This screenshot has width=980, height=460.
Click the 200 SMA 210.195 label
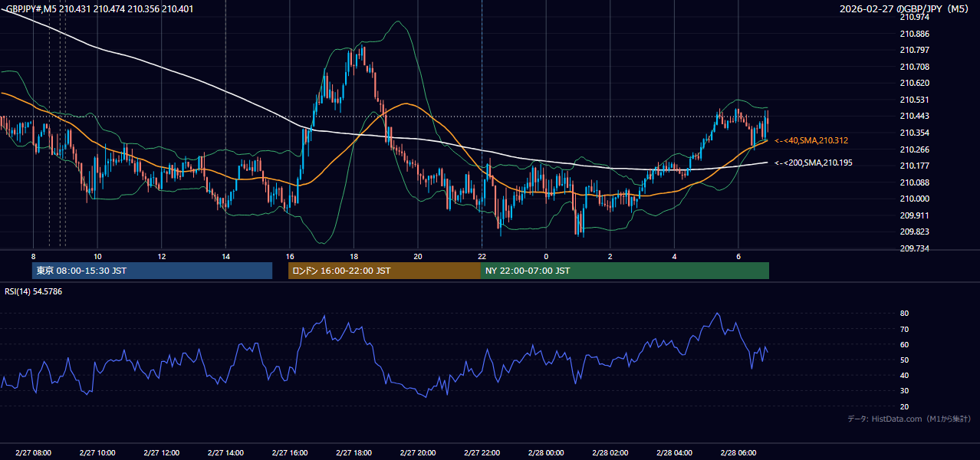(814, 163)
